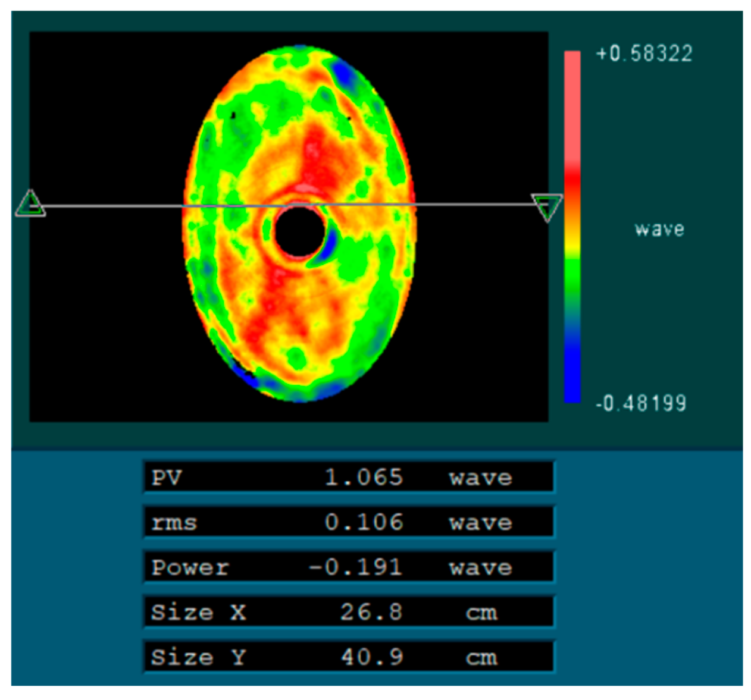Click the blue crescent right of the central hole
The image size is (751, 700).
pyautogui.click(x=329, y=241)
